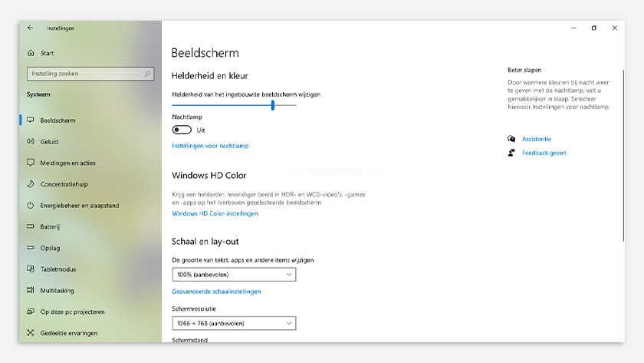The height and width of the screenshot is (363, 644).
Task: Open Instellingen voor nachtlamp link
Action: click(210, 146)
